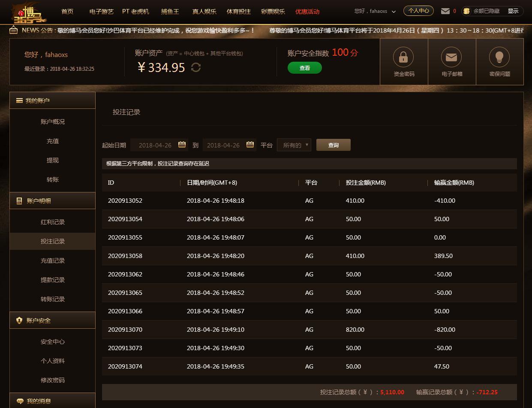Open the 个人中心 button
Viewport: 532px width, 408px height.
coord(418,11)
